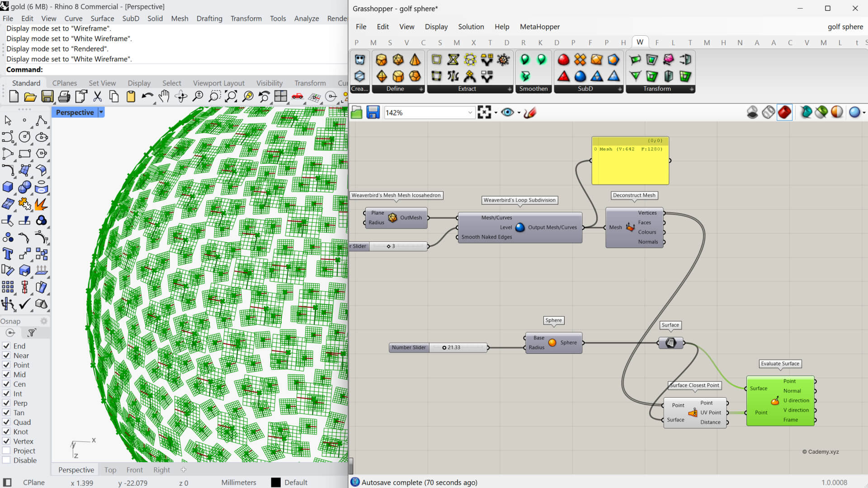This screenshot has height=488, width=868.
Task: Click the Save icon in Grasshopper canvas toolbar
Action: tap(373, 113)
